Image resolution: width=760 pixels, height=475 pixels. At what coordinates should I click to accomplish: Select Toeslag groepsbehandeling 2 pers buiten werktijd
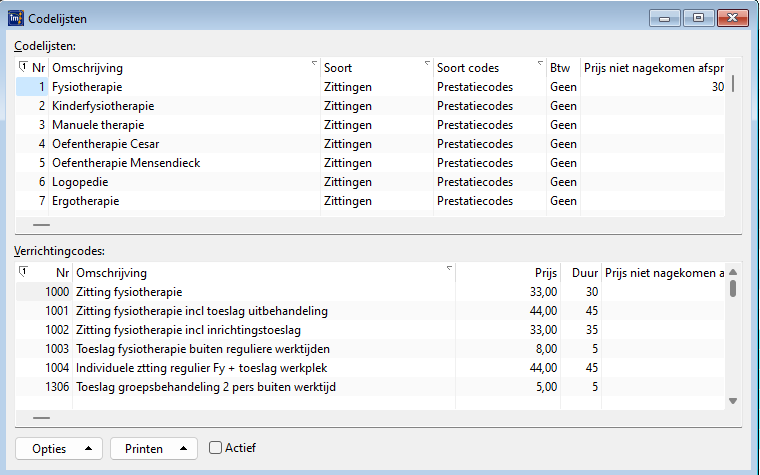point(370,387)
